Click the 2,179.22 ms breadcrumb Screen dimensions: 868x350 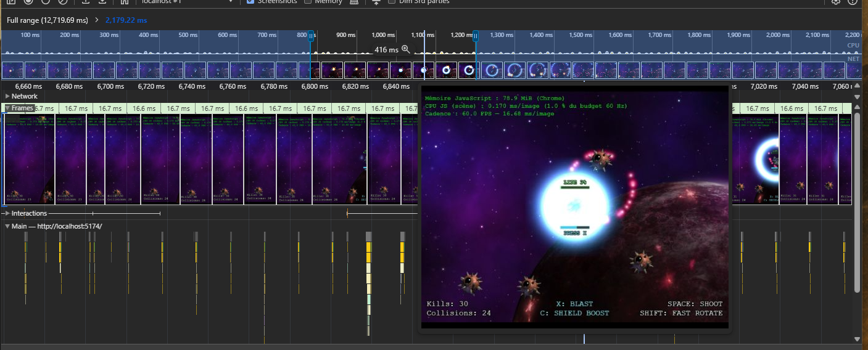(x=126, y=20)
